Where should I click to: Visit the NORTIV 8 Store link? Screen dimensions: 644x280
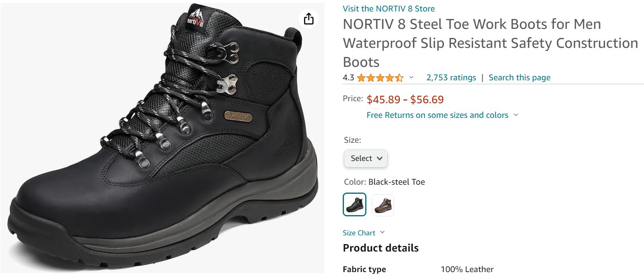point(389,8)
